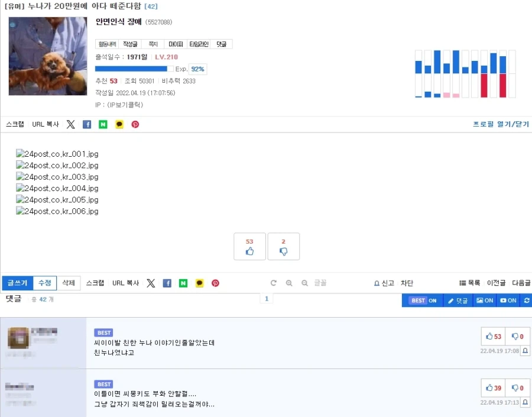Toggle profile via 프로필 열기/닫기
532x417 pixels.
point(501,124)
